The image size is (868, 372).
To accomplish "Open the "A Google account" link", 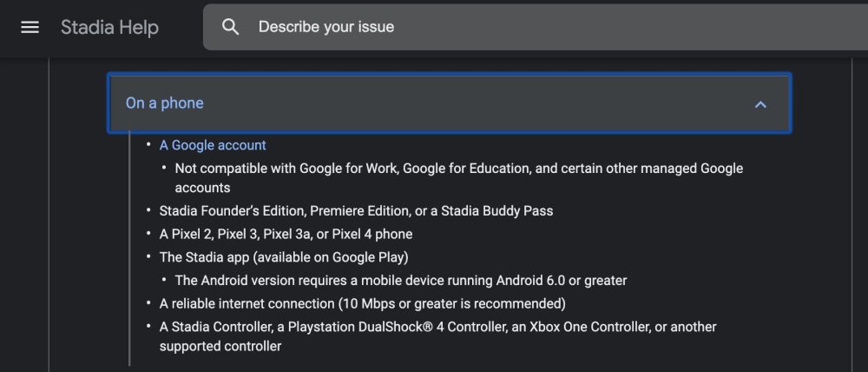I will point(213,145).
